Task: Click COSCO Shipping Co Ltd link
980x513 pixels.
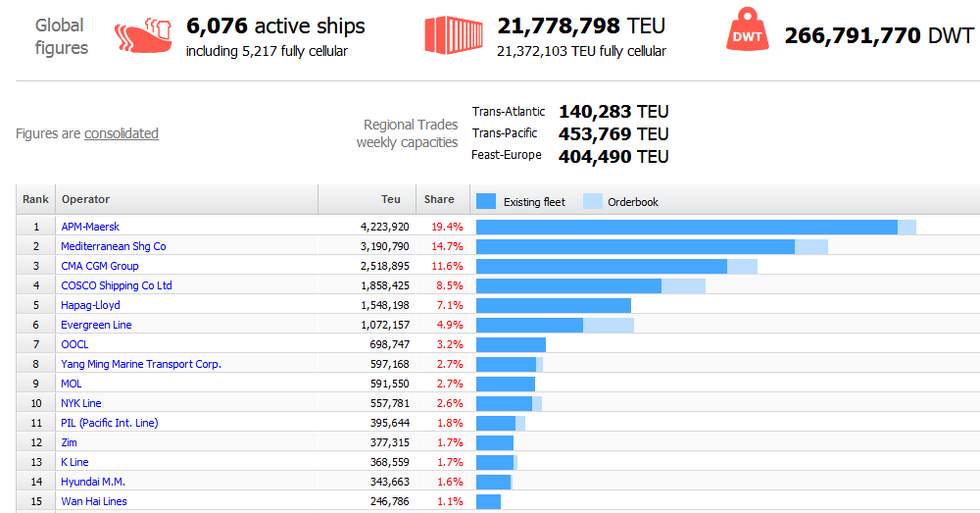Action: tap(117, 285)
